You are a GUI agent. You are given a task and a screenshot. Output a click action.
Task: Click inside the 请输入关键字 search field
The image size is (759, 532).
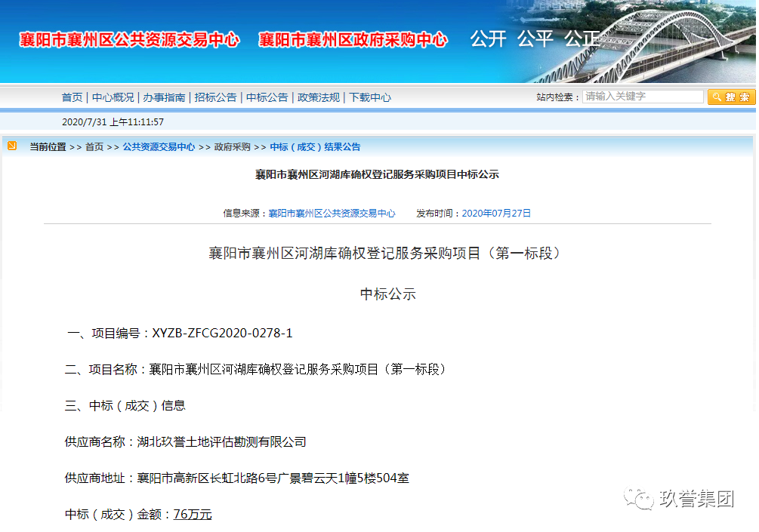tap(642, 96)
